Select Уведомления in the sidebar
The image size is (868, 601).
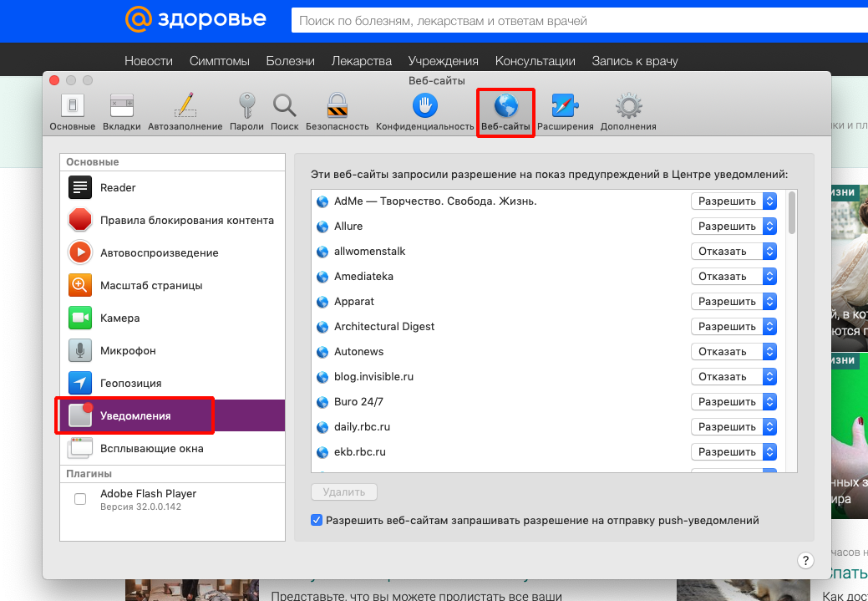coord(173,416)
